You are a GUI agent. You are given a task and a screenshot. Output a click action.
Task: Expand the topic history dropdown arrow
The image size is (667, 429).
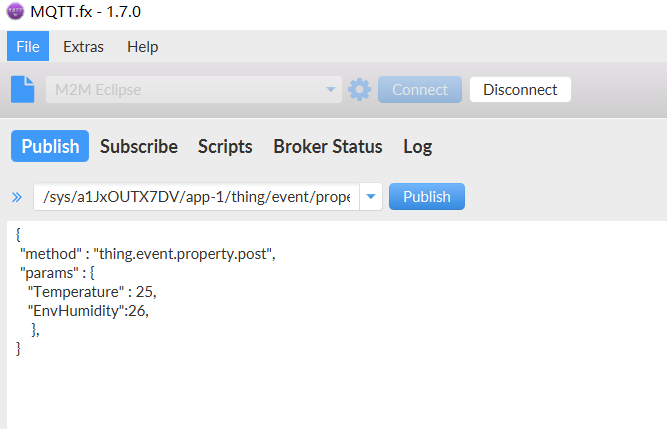pyautogui.click(x=371, y=197)
